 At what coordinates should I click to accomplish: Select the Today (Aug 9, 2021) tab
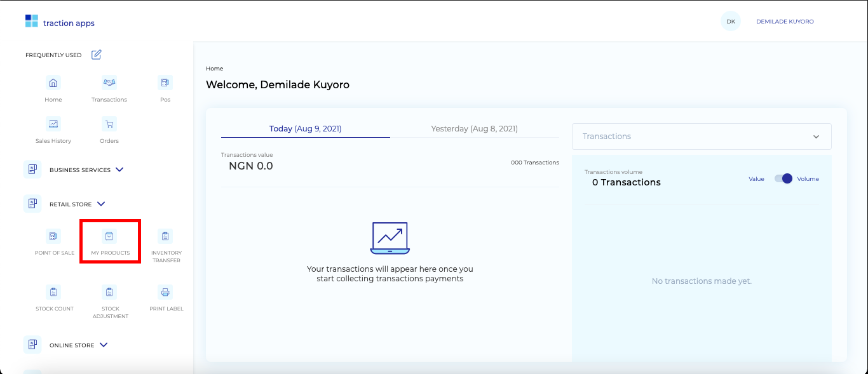click(305, 128)
